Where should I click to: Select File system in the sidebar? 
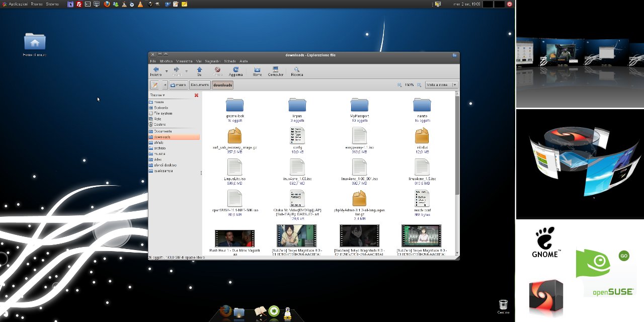pos(174,113)
